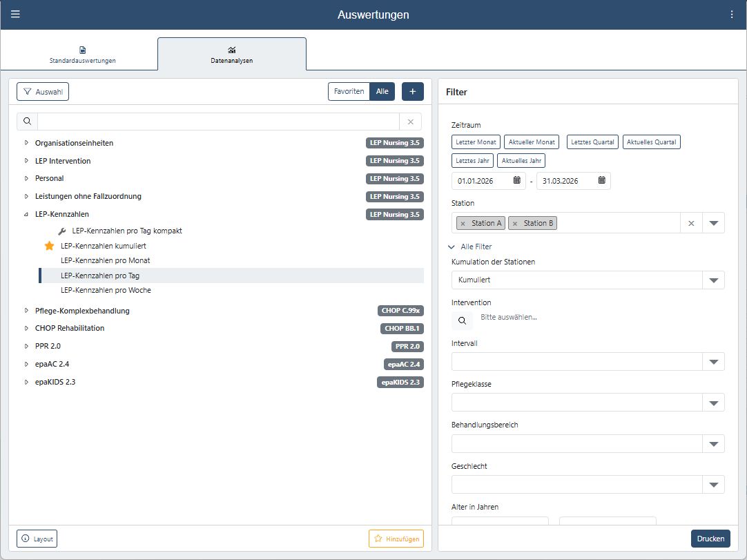Click the plus button to add analysis
Image resolution: width=747 pixels, height=560 pixels.
[x=412, y=91]
